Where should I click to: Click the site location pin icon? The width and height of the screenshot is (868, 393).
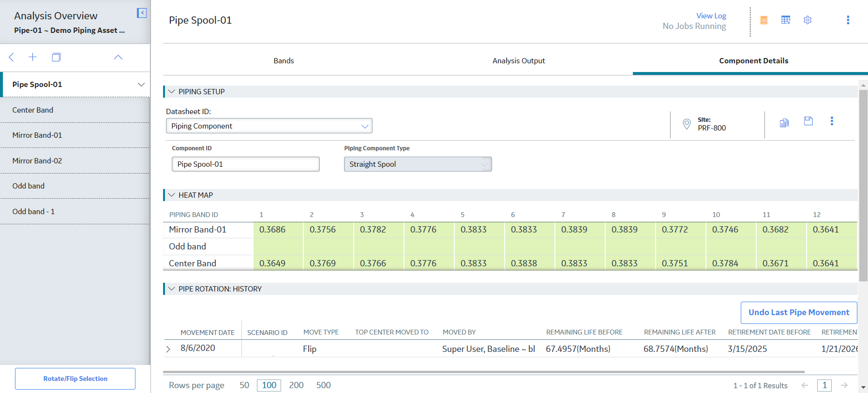coord(687,124)
